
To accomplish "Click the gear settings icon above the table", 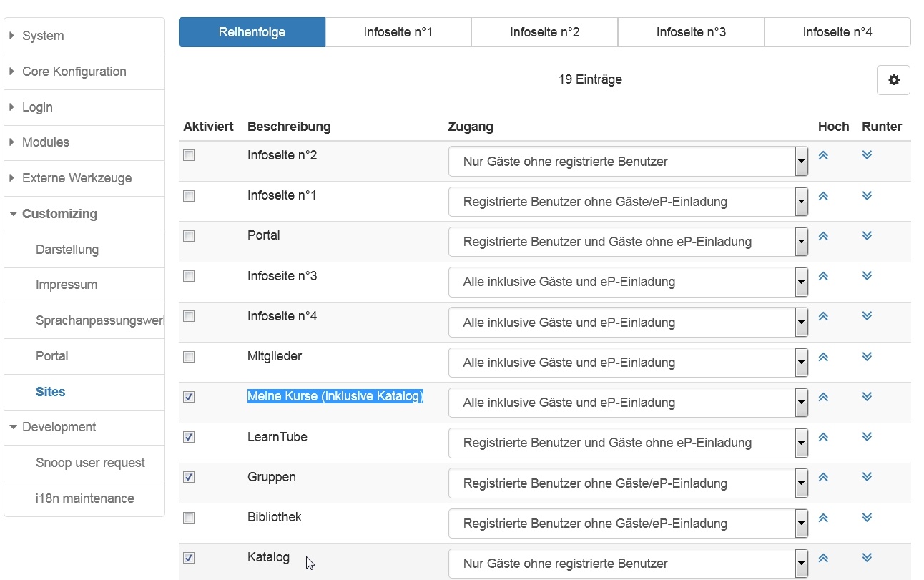I will coord(893,80).
